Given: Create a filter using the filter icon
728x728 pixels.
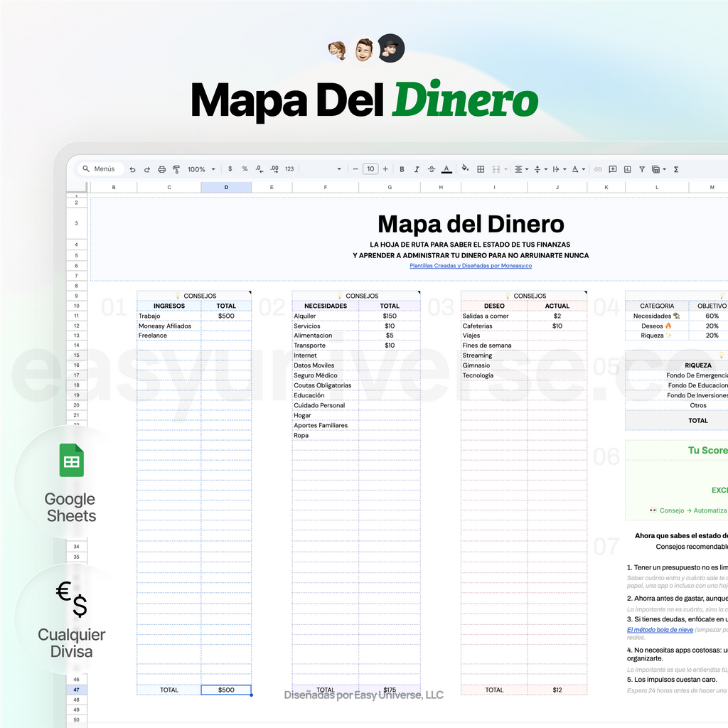Looking at the screenshot, I should tap(642, 169).
